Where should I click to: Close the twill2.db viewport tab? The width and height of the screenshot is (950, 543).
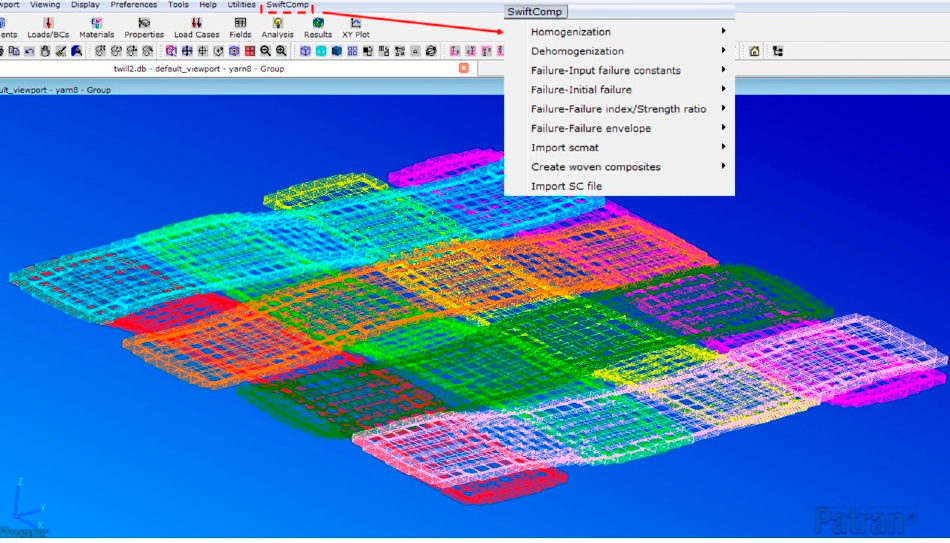[x=463, y=68]
